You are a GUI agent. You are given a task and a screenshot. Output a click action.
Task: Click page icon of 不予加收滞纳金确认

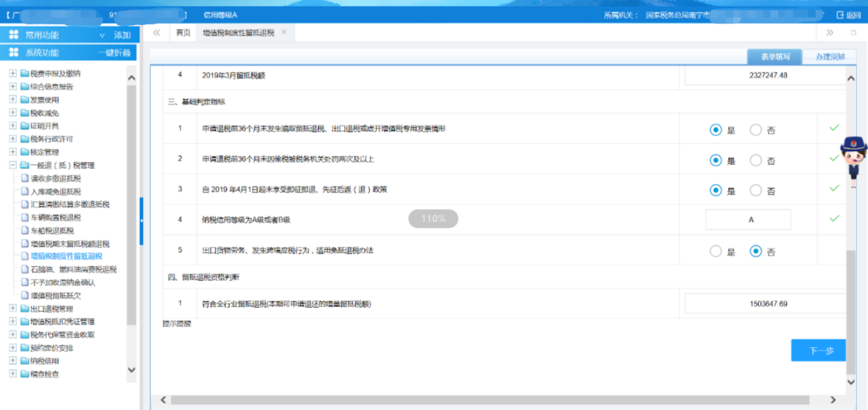click(x=24, y=282)
